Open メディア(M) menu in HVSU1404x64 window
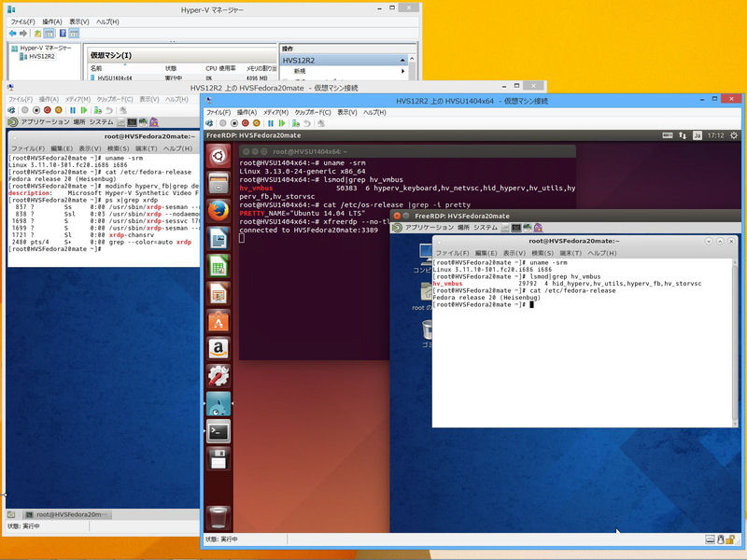 click(275, 112)
